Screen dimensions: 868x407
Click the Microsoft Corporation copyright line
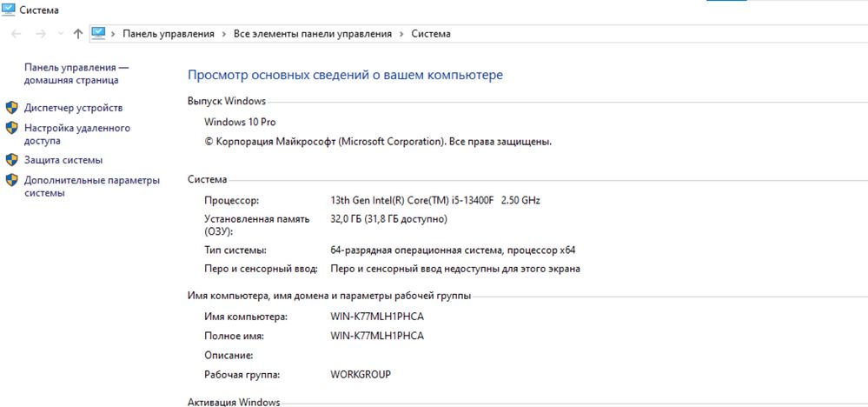pyautogui.click(x=378, y=142)
